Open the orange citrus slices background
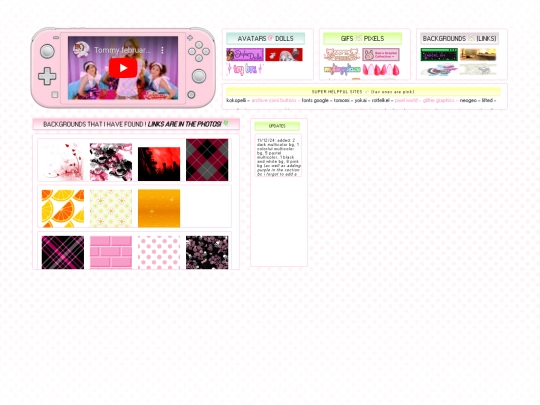The height and width of the screenshot is (405, 540). coord(63,208)
